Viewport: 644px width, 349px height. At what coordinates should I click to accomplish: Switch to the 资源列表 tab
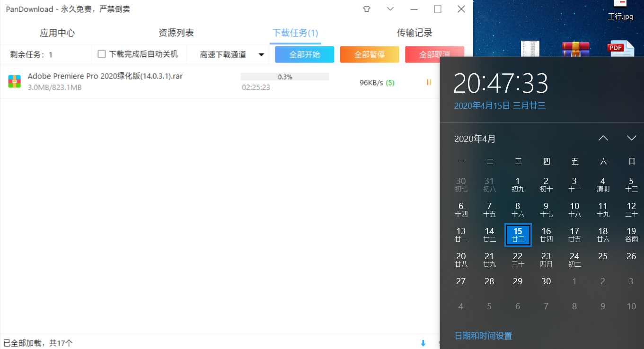coord(176,33)
